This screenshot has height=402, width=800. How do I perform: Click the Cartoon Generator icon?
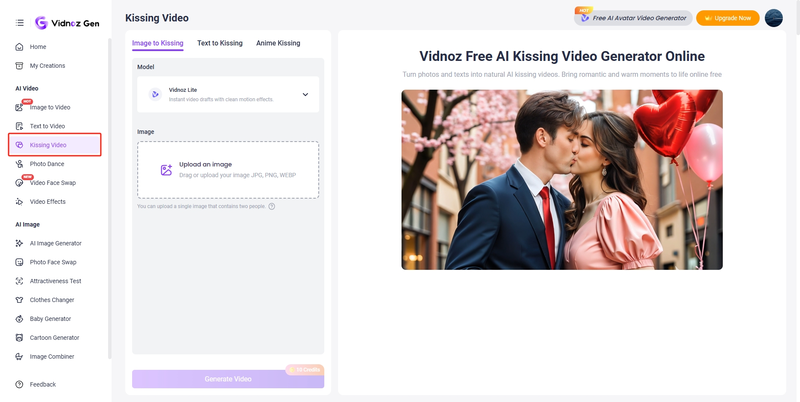19,338
